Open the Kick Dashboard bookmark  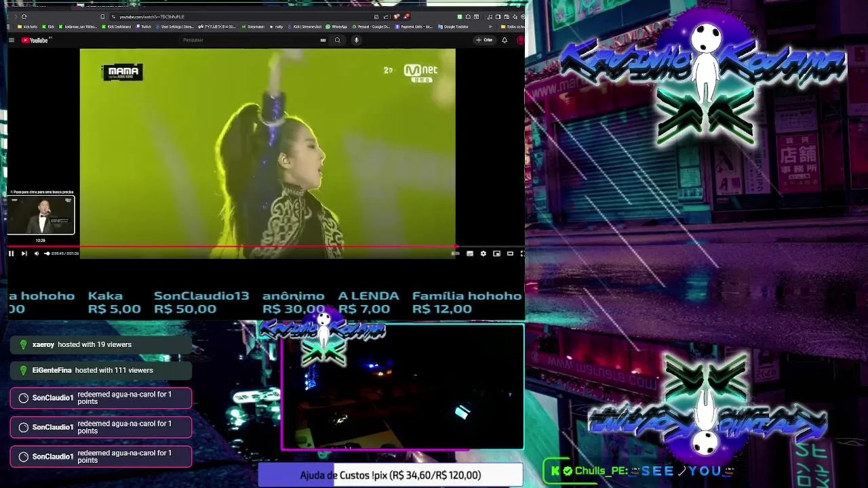[118, 26]
